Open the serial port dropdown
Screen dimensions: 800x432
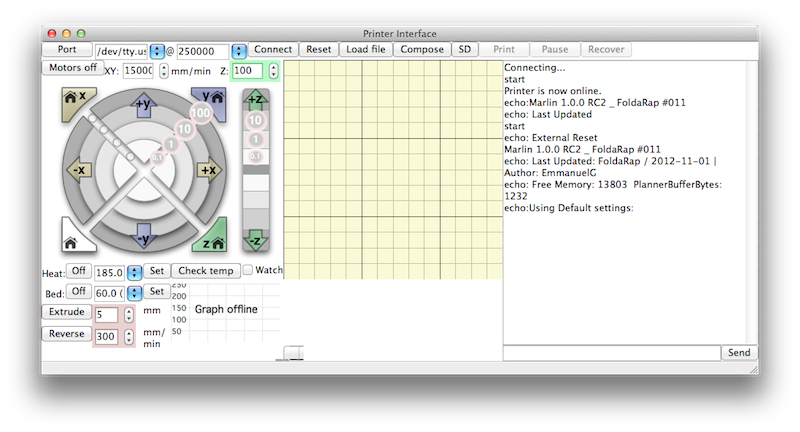(157, 50)
